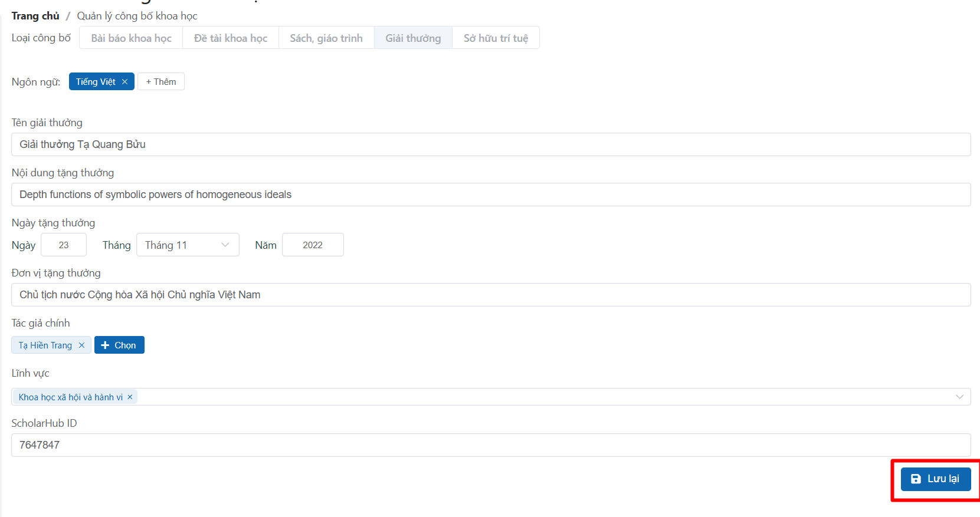Switch to Sở hữu trí tuệ tab
The height and width of the screenshot is (517, 980).
pos(496,38)
